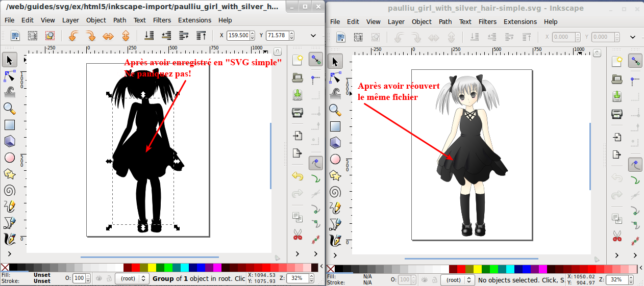This screenshot has width=644, height=286.
Task: Click Open document icon in left window
Action: coord(298,77)
